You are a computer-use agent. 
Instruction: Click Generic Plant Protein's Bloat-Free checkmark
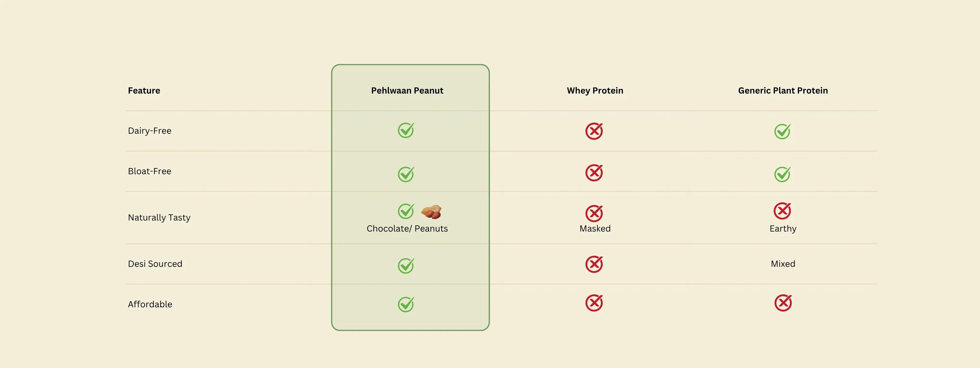pyautogui.click(x=782, y=174)
